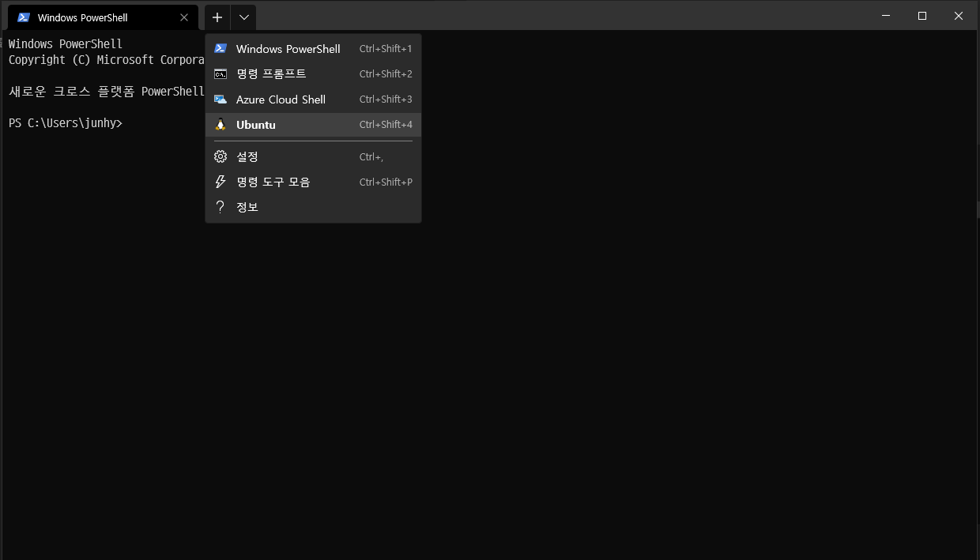Open Windows PowerShell profile from menu

tap(313, 49)
